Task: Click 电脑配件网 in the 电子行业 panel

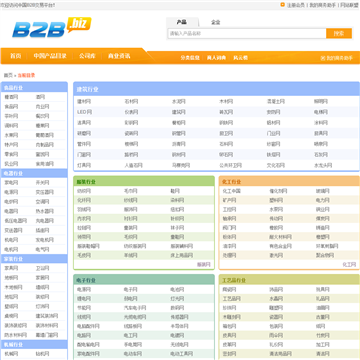Action: [x=88, y=326]
